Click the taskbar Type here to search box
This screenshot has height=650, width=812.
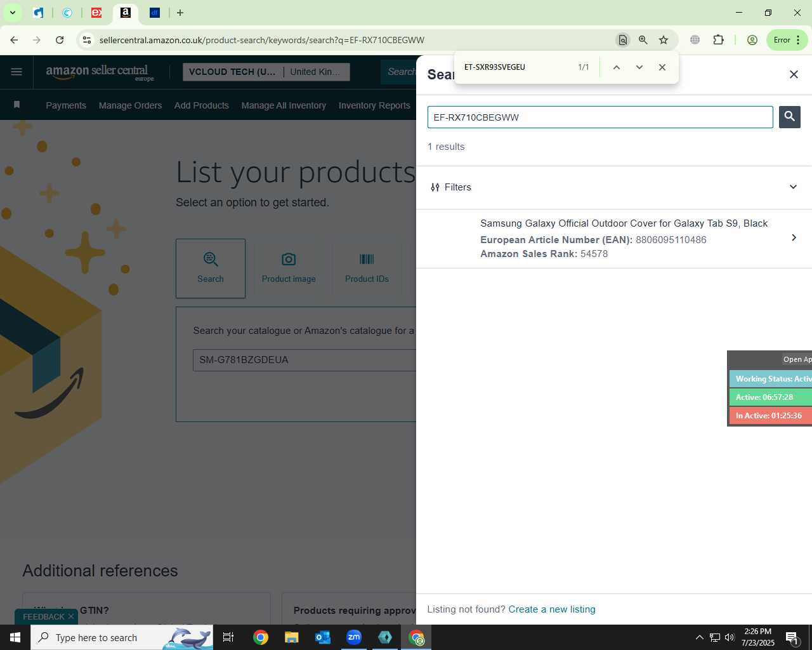click(122, 637)
